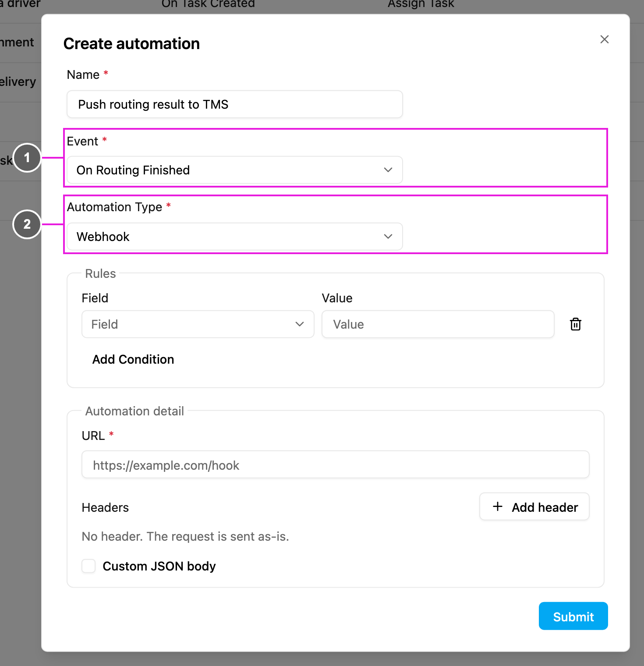Focus the rule Value input

(x=438, y=324)
